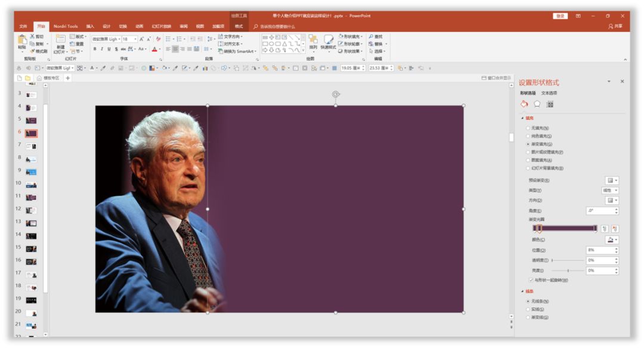This screenshot has height=348, width=644.
Task: Select the No fill (无填充) radio button
Action: point(528,128)
